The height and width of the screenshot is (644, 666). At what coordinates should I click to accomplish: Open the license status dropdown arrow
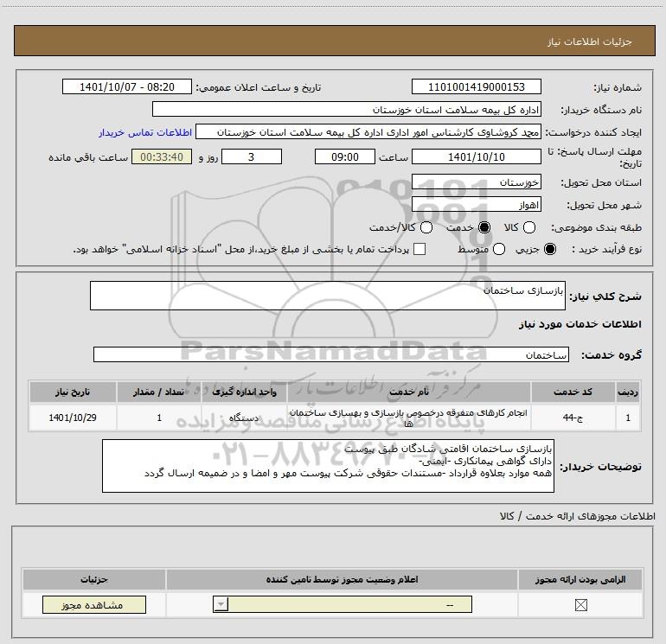coord(221,604)
